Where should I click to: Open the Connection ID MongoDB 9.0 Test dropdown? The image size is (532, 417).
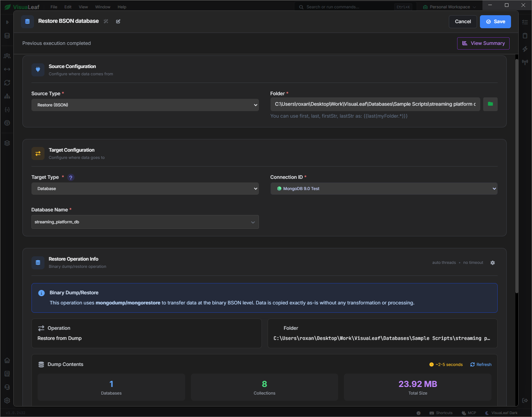click(x=384, y=189)
